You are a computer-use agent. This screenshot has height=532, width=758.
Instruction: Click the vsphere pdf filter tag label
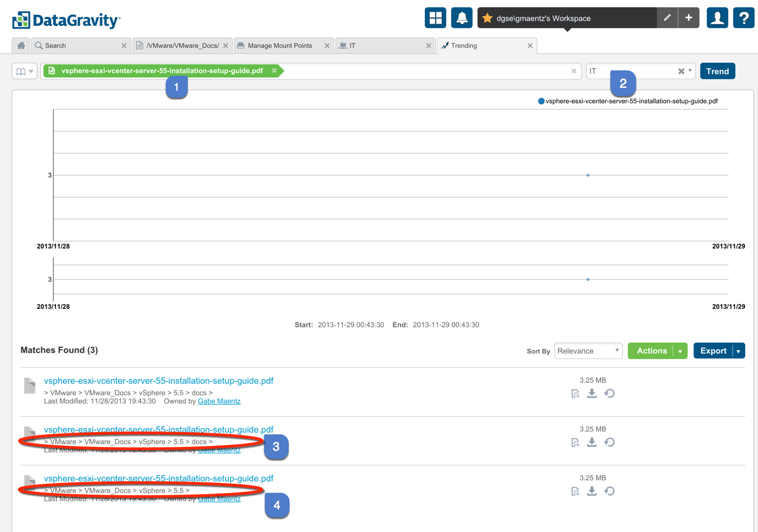coord(162,71)
